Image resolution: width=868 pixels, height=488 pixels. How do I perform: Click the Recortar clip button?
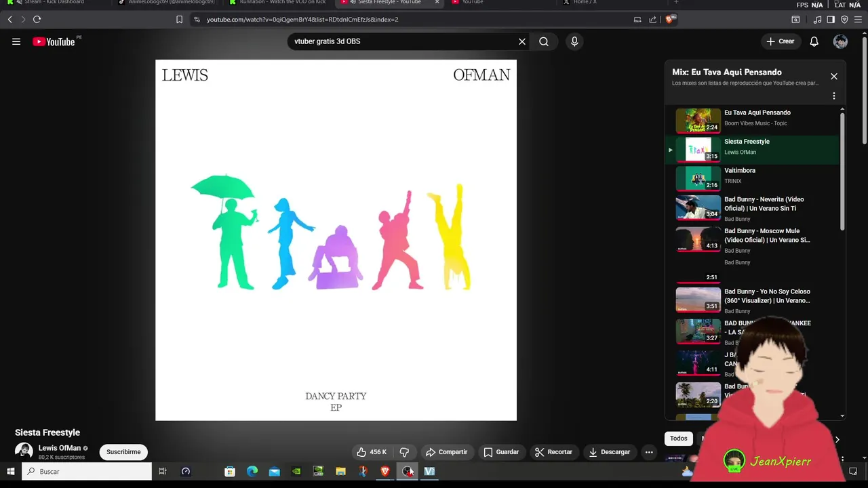(553, 452)
